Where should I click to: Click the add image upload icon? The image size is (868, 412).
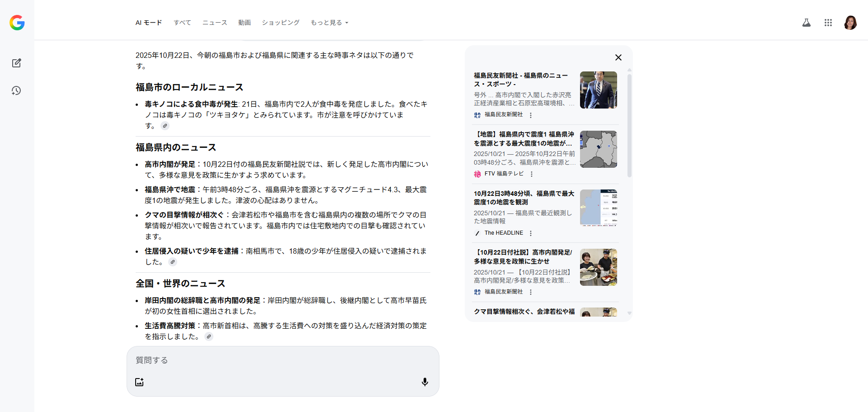pos(139,382)
